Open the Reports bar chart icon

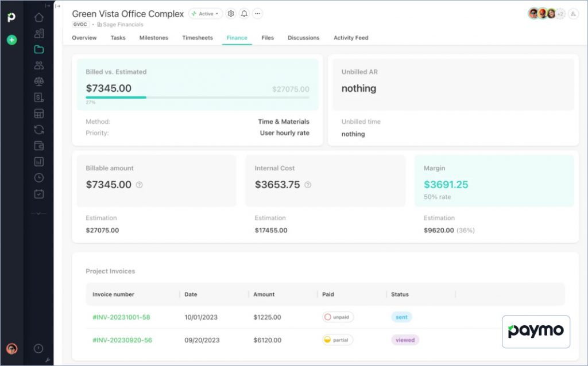(x=39, y=162)
